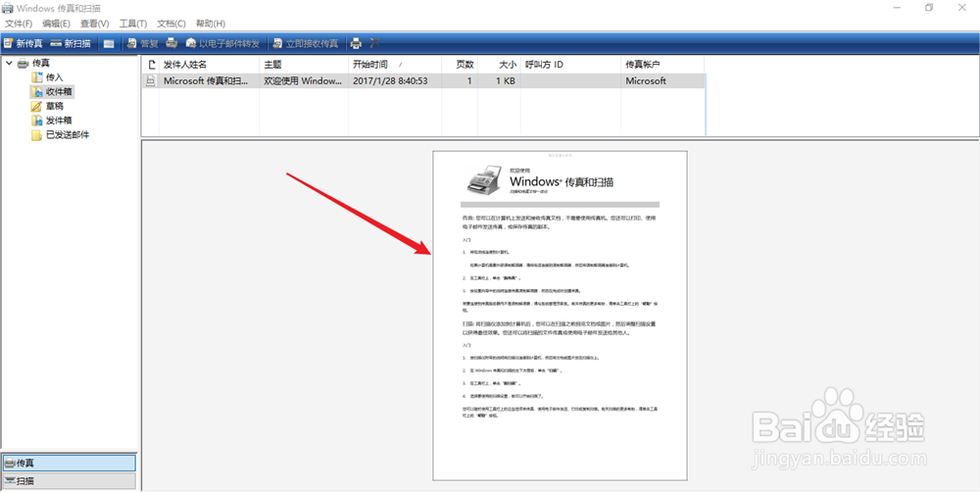Open the 文档(C) menu
Image resolution: width=980 pixels, height=492 pixels.
[x=171, y=24]
